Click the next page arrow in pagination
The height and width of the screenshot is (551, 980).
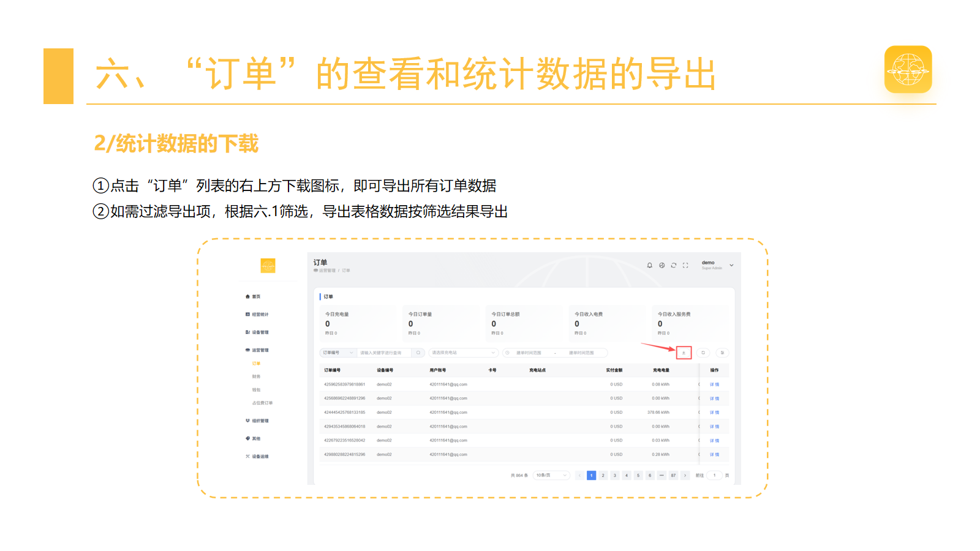(685, 475)
